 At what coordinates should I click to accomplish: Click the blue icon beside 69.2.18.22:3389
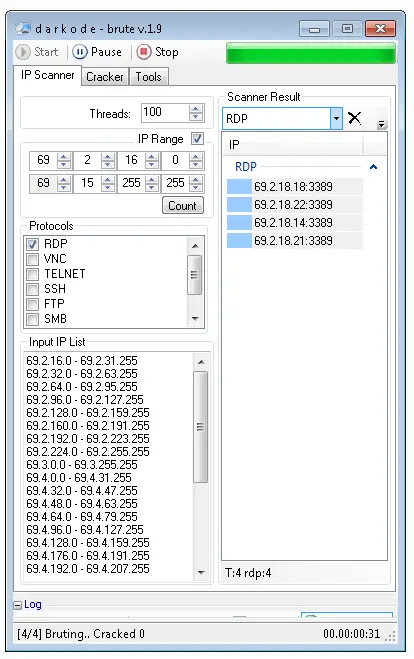(239, 205)
